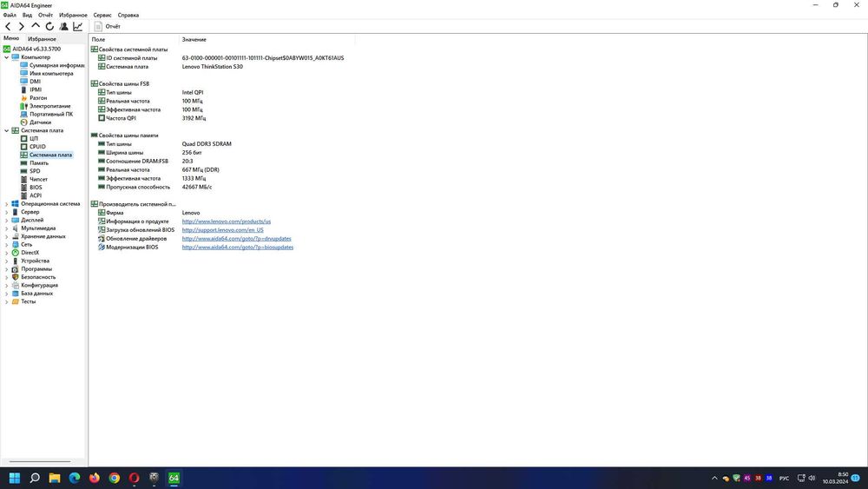Collapse the Компьютер tree node
This screenshot has width=868, height=489.
[7, 57]
